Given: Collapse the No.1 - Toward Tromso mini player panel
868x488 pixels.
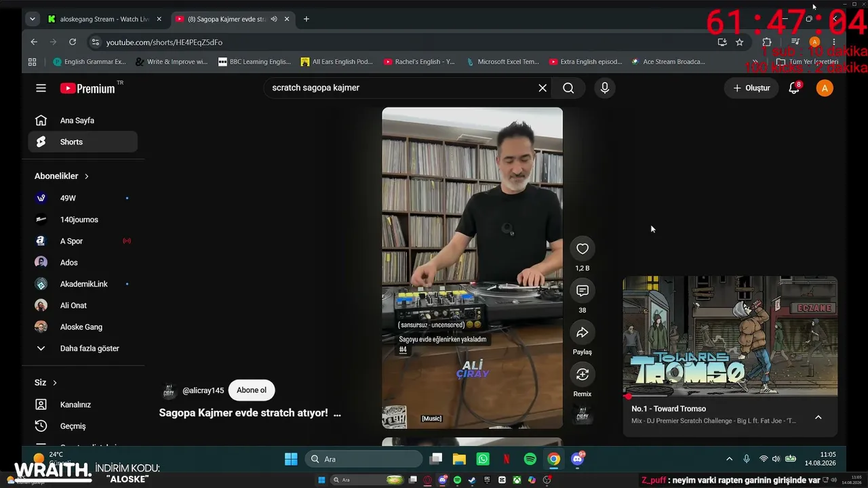Looking at the screenshot, I should (818, 418).
